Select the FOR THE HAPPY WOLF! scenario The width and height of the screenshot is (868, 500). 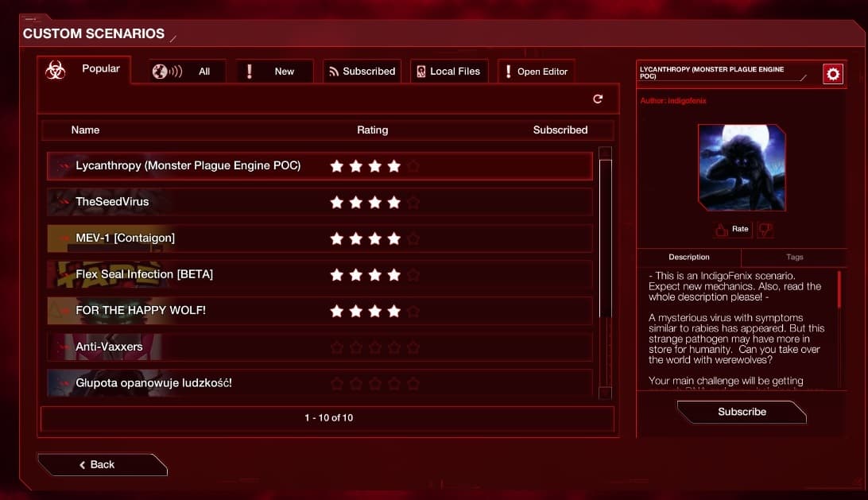point(320,311)
